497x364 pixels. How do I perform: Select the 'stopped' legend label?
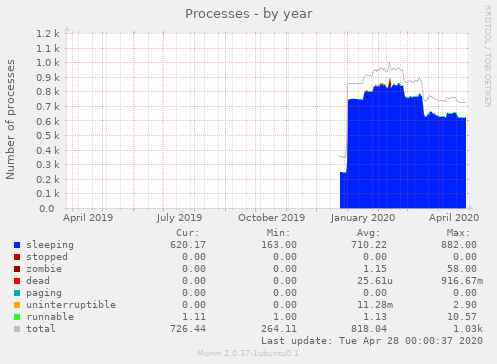47,257
